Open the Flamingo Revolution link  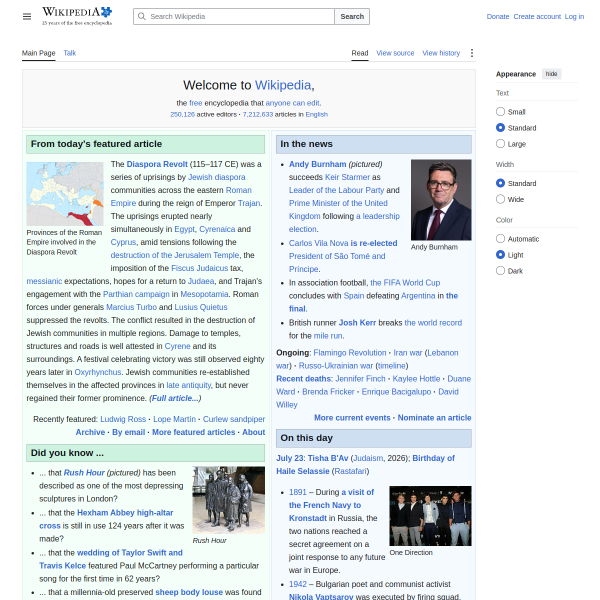[349, 353]
